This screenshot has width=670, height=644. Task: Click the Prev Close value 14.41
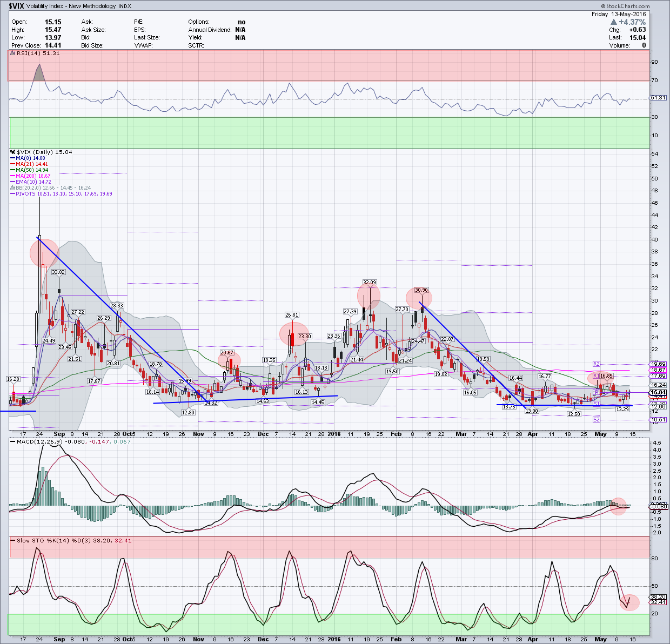pos(53,45)
